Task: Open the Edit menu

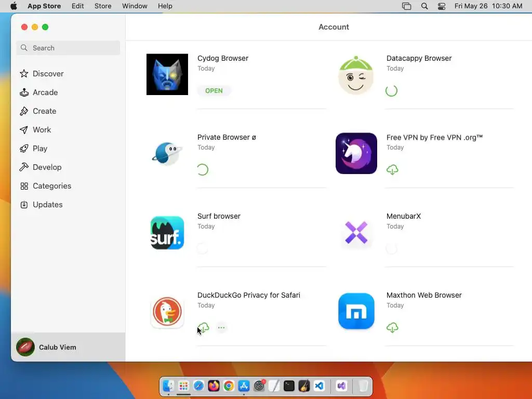Action: pyautogui.click(x=78, y=6)
